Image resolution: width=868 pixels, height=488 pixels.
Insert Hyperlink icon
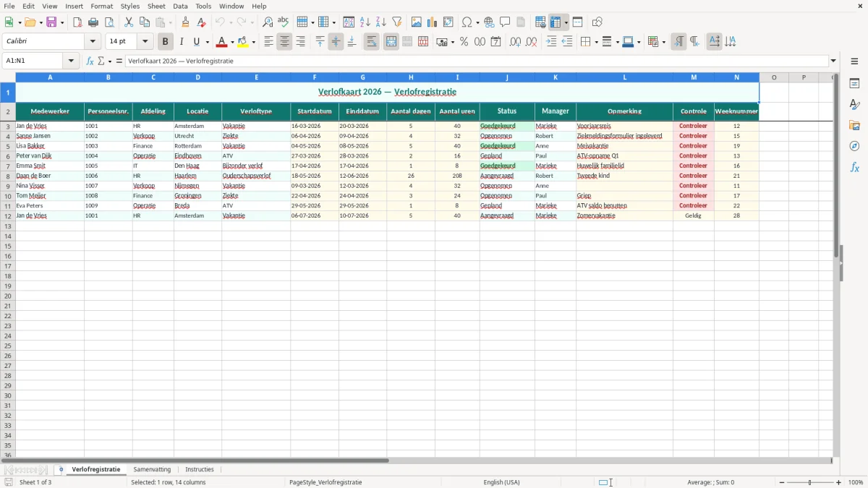click(x=489, y=22)
